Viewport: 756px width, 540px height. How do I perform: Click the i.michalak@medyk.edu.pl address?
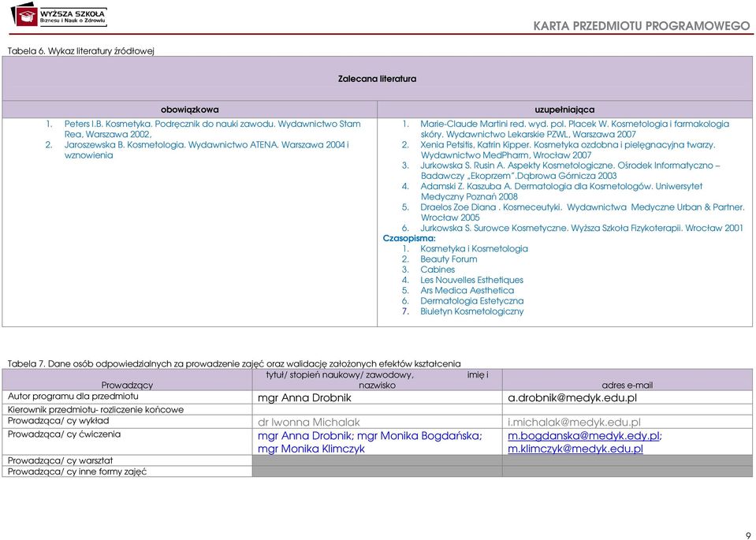(574, 423)
